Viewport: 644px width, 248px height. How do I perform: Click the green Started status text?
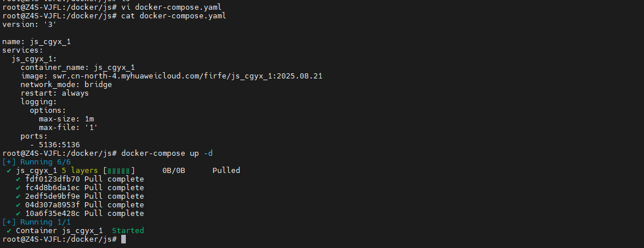(x=128, y=231)
